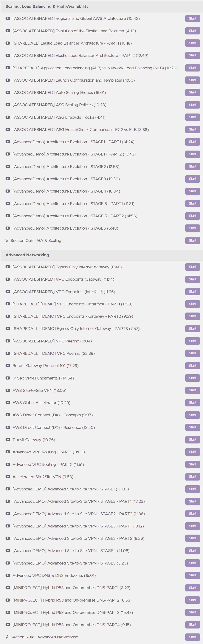The width and height of the screenshot is (203, 644).
Task: Click video icon beside AWS Global Accelerator
Action: point(8,403)
